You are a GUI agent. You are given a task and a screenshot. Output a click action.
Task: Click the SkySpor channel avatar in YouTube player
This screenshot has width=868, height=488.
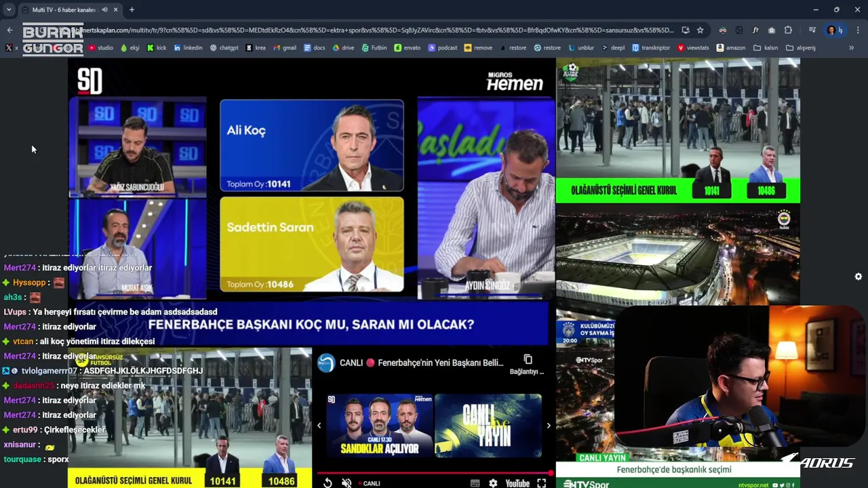point(326,363)
